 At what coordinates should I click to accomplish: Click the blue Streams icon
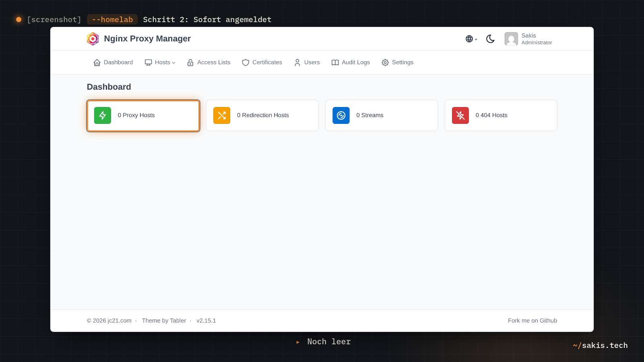(x=341, y=115)
